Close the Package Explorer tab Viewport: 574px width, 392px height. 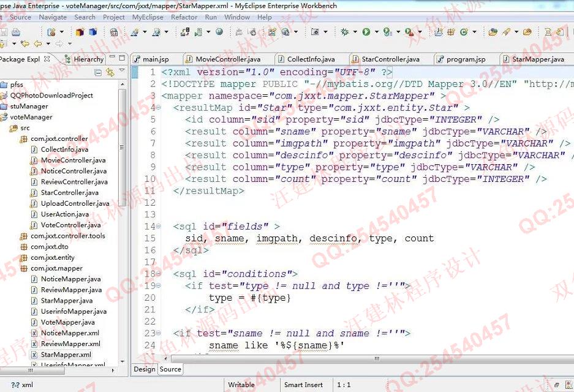[47, 59]
